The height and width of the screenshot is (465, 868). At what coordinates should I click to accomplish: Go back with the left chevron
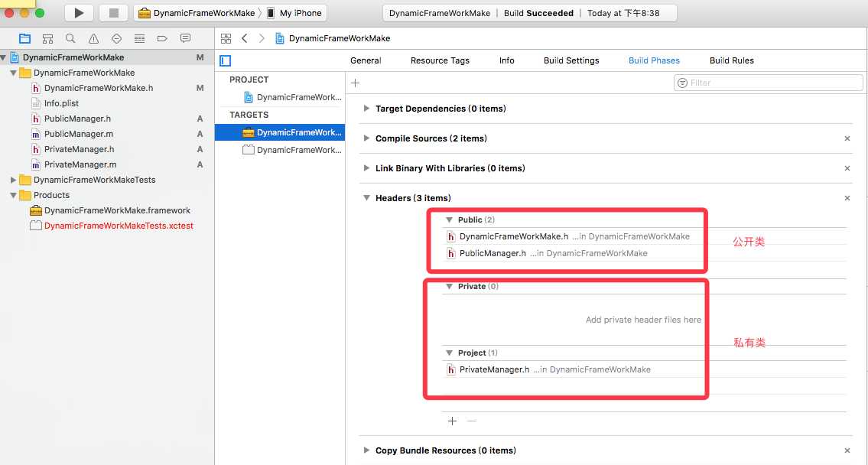tap(245, 38)
